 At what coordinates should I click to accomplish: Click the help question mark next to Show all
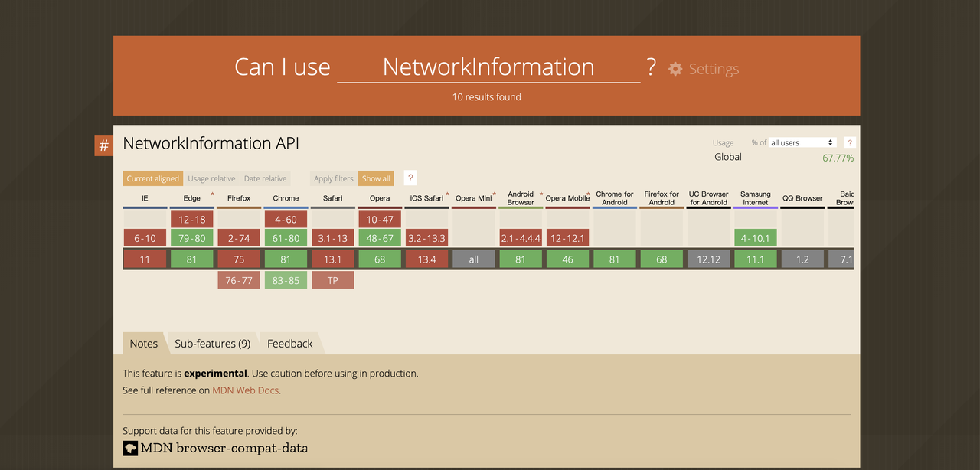[x=410, y=178]
